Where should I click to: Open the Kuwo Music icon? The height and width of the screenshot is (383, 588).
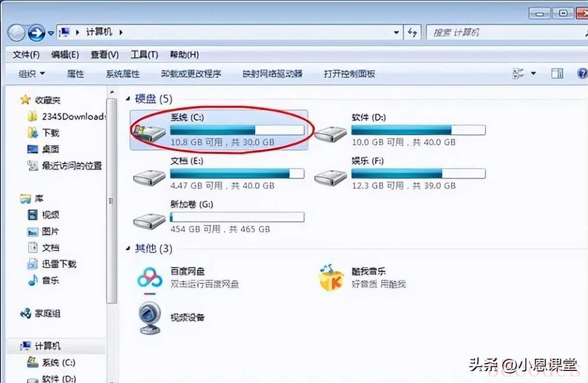tap(330, 278)
